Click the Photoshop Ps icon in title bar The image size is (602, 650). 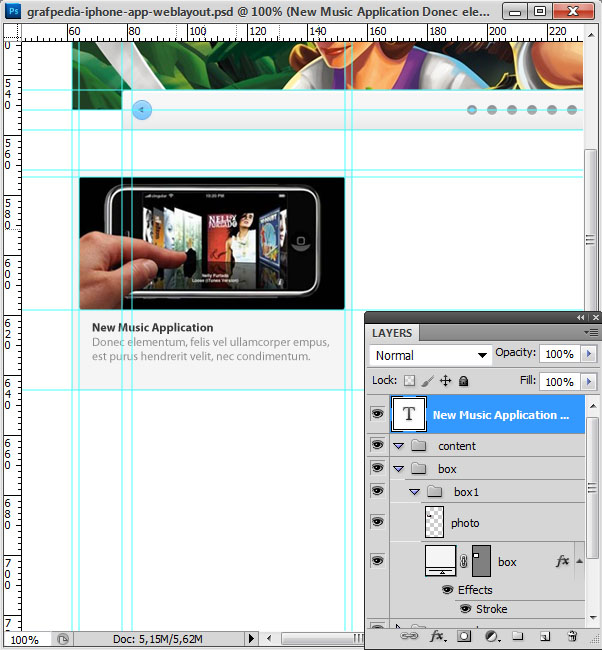click(14, 11)
